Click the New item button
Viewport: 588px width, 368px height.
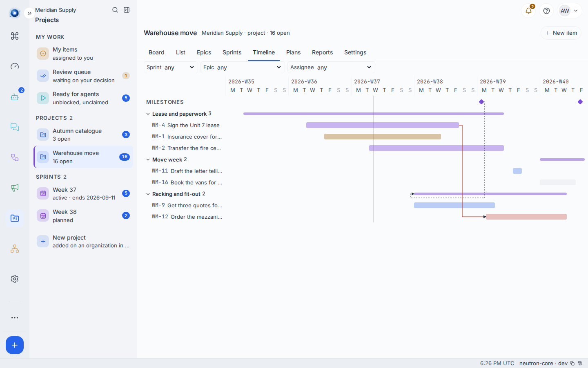(561, 33)
